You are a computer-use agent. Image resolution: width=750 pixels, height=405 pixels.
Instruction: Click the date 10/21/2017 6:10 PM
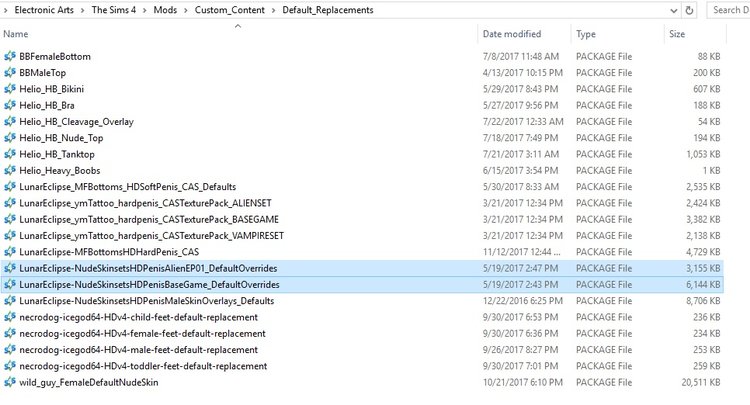523,382
